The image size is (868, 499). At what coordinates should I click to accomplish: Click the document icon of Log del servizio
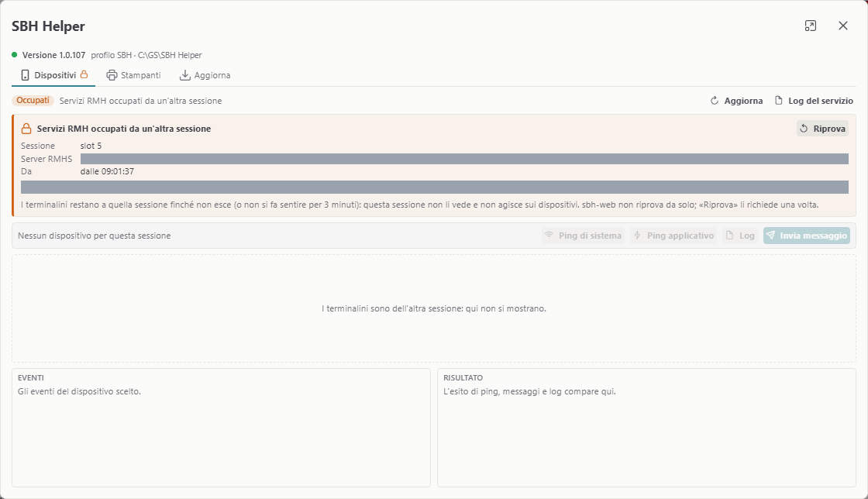[778, 101]
